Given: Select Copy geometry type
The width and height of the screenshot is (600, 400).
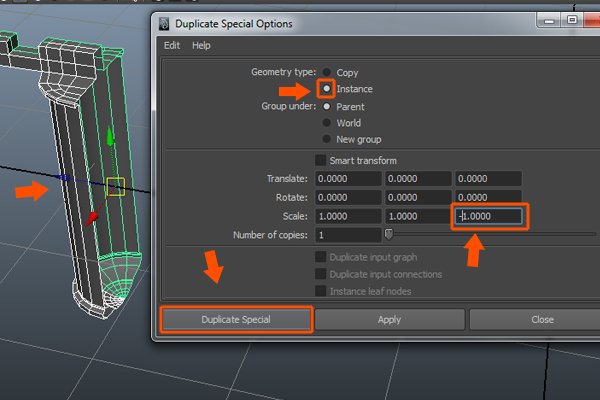Looking at the screenshot, I should point(327,73).
